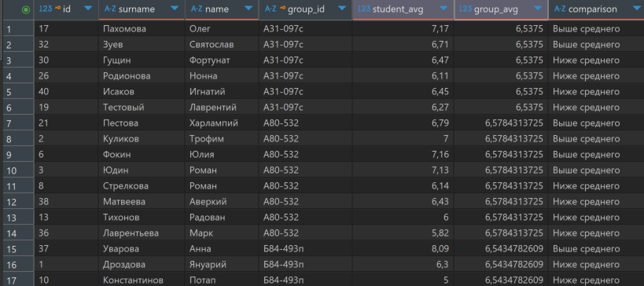Click the text type icon of name column
644x286 pixels.
click(x=197, y=9)
